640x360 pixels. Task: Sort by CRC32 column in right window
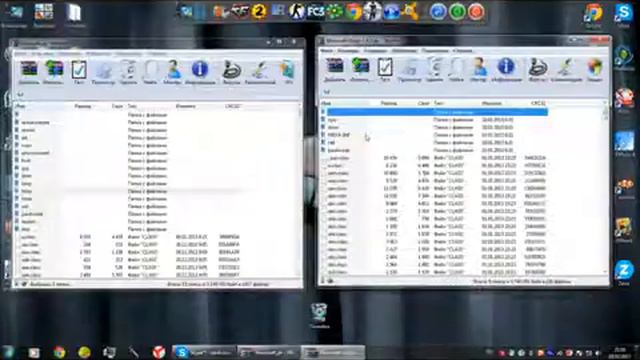[x=538, y=103]
